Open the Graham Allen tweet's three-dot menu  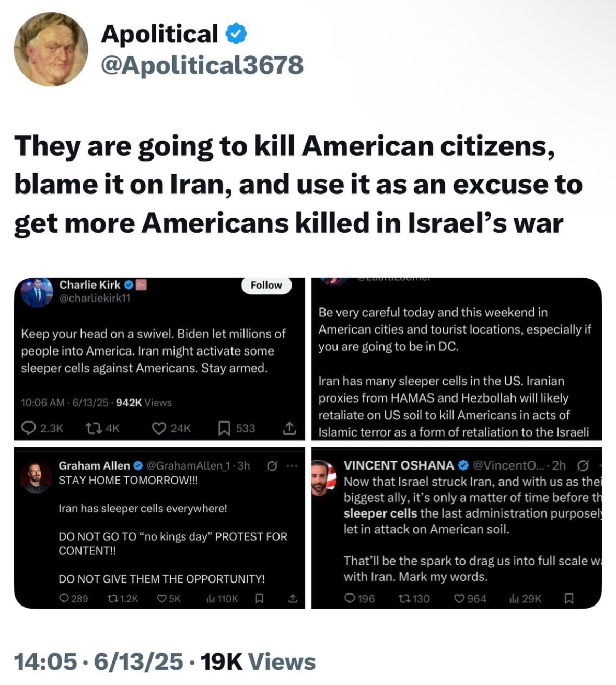click(292, 466)
